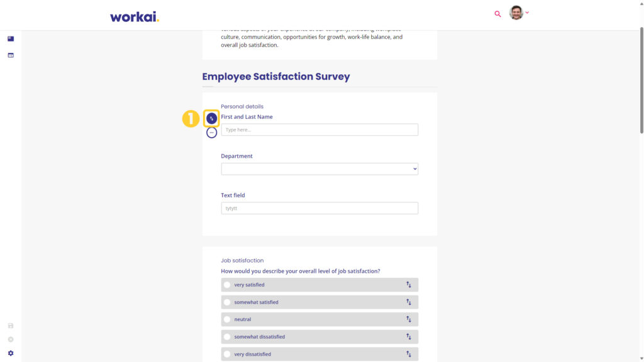Click the user profile picture in header

(x=516, y=13)
